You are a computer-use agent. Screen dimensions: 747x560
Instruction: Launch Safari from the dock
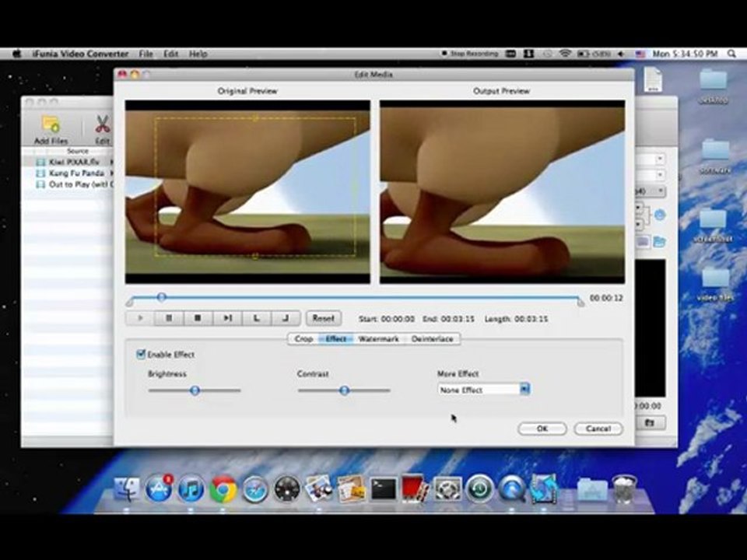click(x=255, y=489)
